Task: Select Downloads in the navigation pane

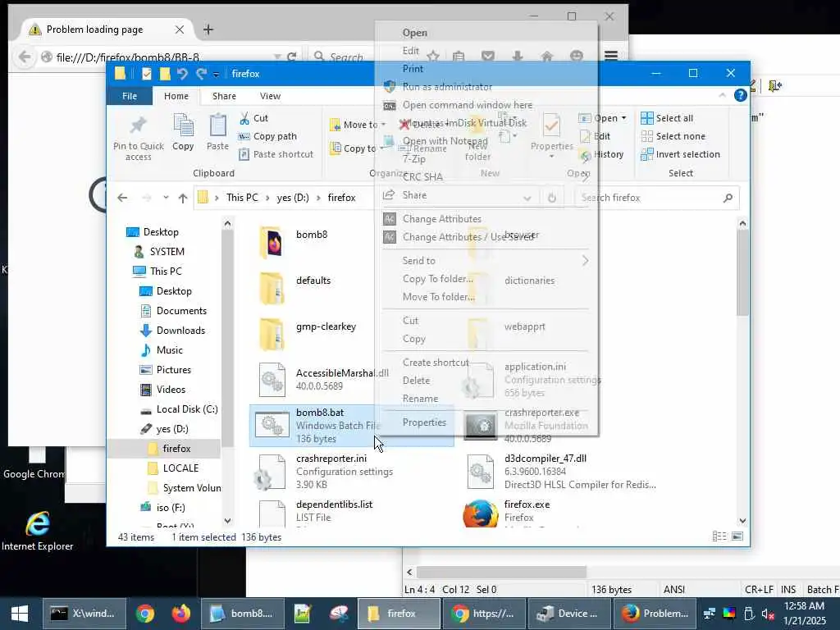Action: tap(172, 331)
